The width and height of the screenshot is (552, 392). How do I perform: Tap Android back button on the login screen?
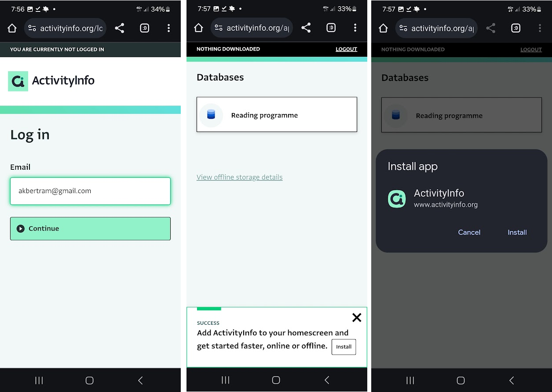click(x=140, y=381)
